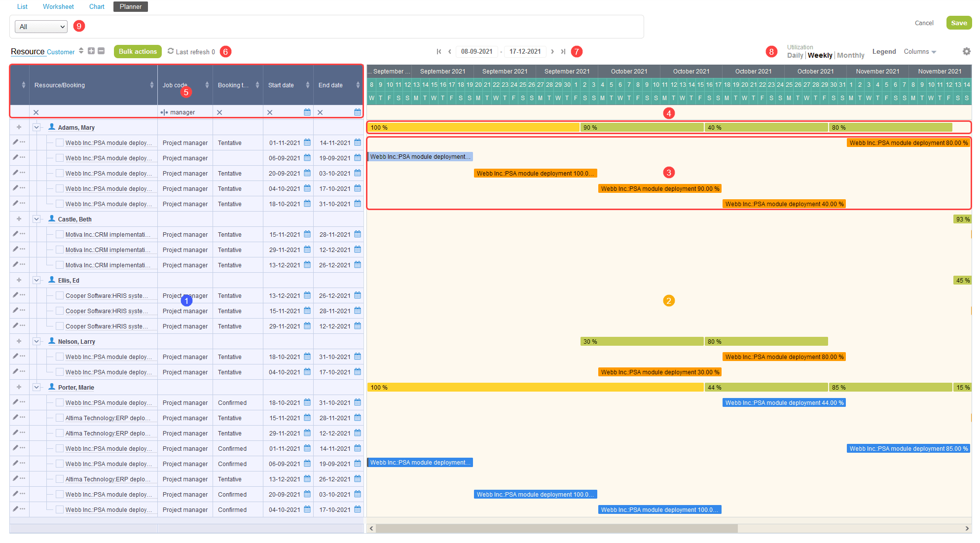
Task: Jump to first date range arrow
Action: click(438, 52)
